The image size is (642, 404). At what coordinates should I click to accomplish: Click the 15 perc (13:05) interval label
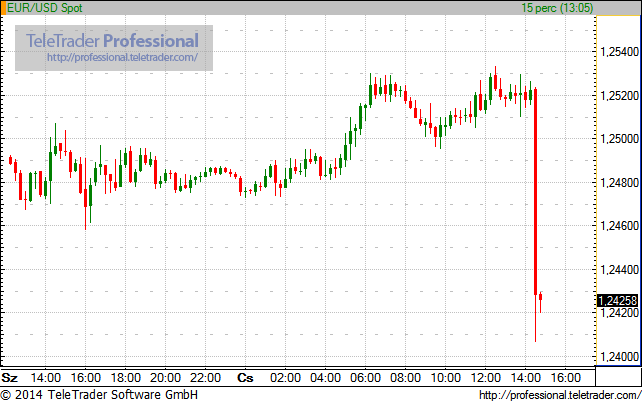(557, 8)
